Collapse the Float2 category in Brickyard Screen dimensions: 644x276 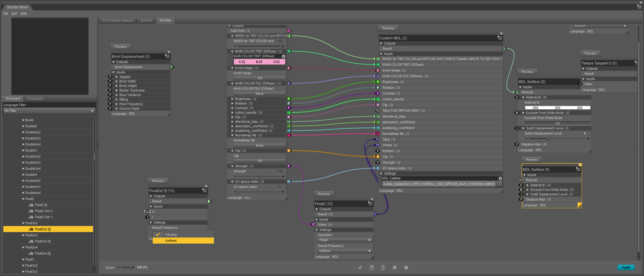[x=23, y=199]
